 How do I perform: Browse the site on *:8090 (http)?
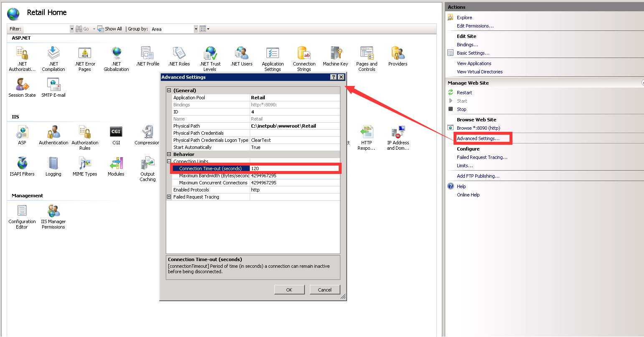point(478,128)
